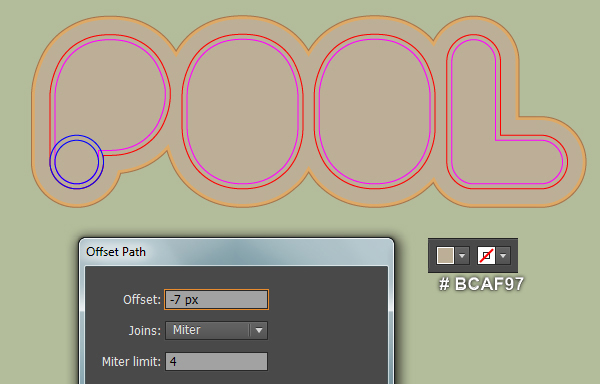Click the # BCAF97 hex color label
The image size is (600, 384).
pyautogui.click(x=481, y=284)
